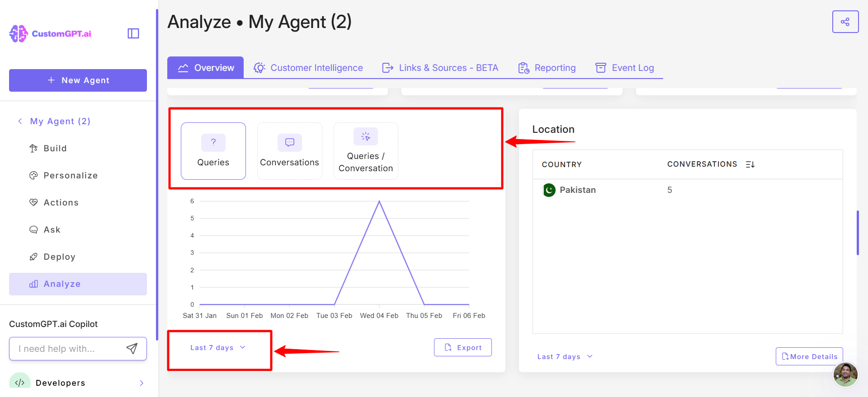Open Links & Sources - BETA tab

tap(440, 68)
